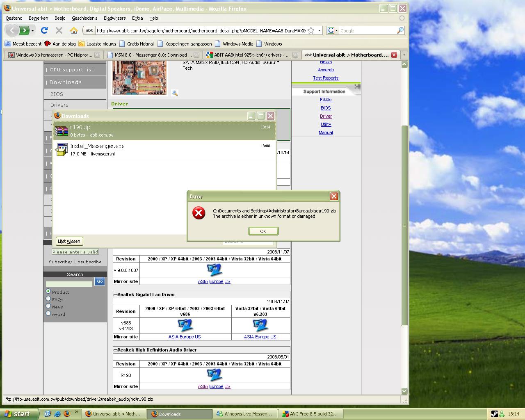Click the Realtek HD Audio R190 download icon
525x420 pixels.
click(215, 374)
